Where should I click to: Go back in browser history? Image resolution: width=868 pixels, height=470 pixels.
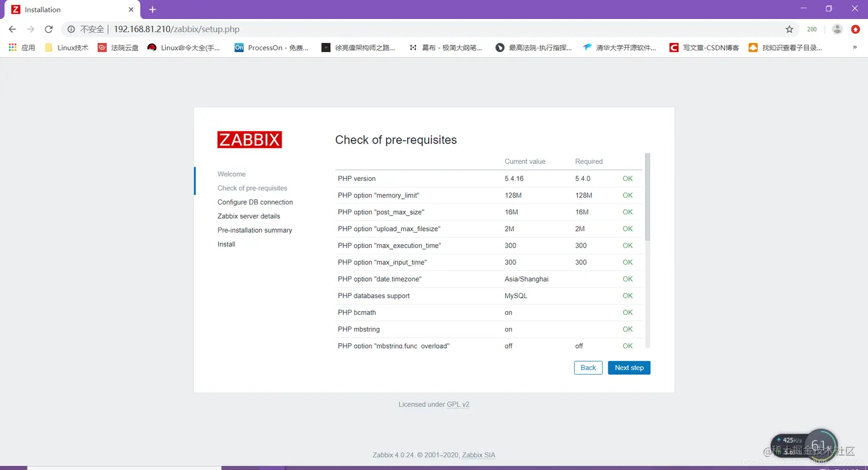(13, 29)
